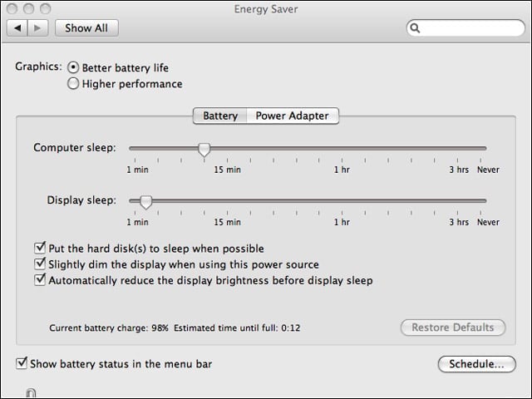Click the Display sleep slider handle

146,202
